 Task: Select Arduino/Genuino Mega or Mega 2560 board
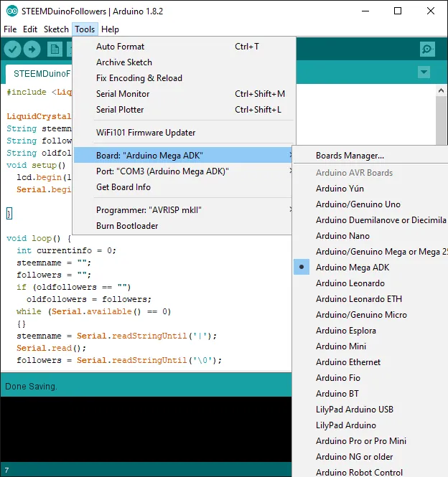coord(370,252)
